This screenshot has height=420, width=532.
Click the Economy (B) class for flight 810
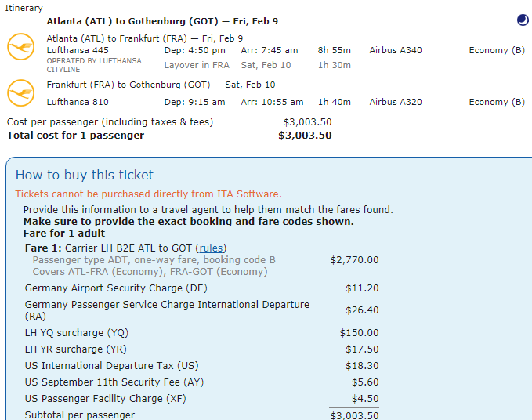tap(497, 102)
